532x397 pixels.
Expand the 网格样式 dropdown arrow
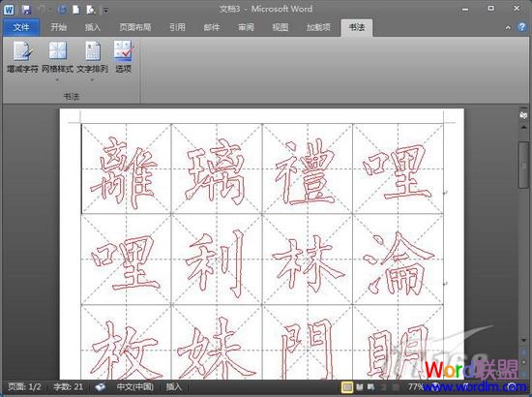tap(57, 80)
